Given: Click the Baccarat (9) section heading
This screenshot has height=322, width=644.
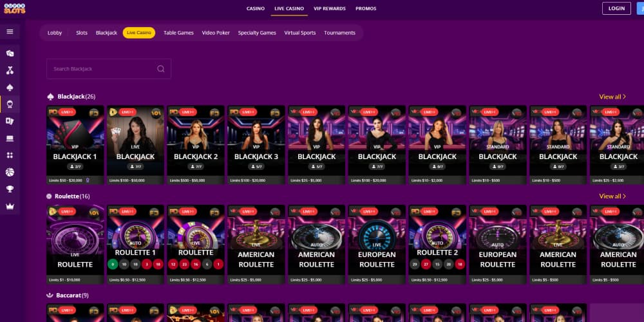Looking at the screenshot, I should [x=72, y=296].
